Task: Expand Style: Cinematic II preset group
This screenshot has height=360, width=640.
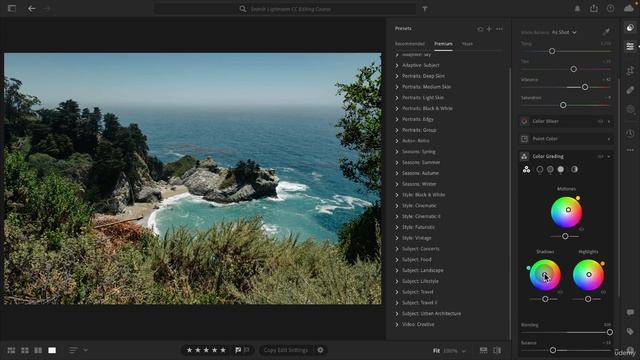Action: pos(397,216)
